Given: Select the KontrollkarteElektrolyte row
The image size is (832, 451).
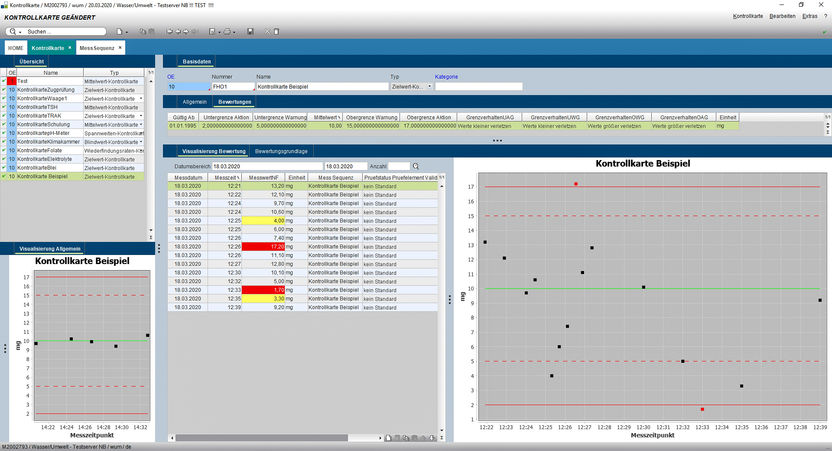Looking at the screenshot, I should click(72, 159).
